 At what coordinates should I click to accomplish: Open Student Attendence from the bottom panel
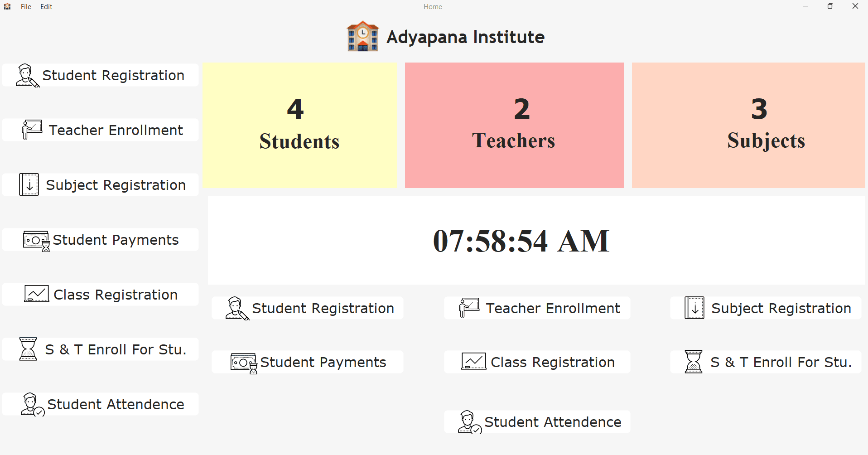537,422
